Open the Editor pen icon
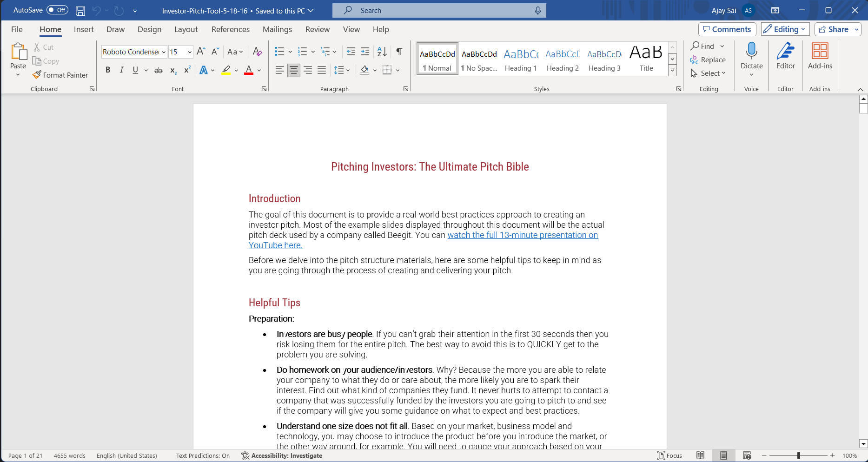Image resolution: width=868 pixels, height=462 pixels. click(786, 51)
